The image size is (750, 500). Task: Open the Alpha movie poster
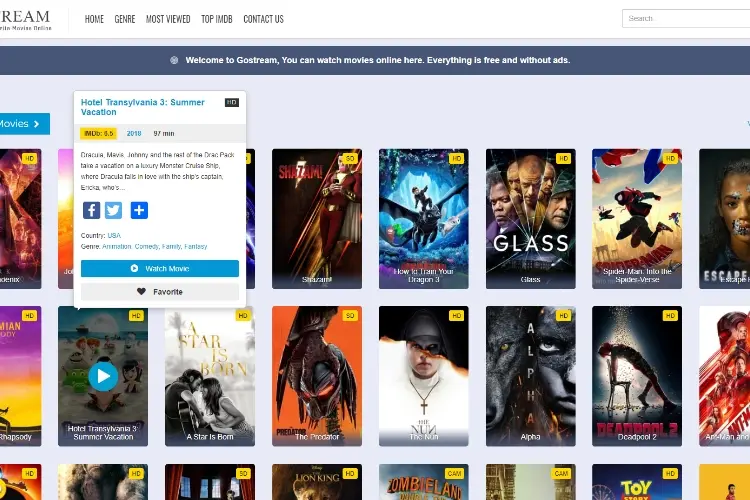click(530, 376)
